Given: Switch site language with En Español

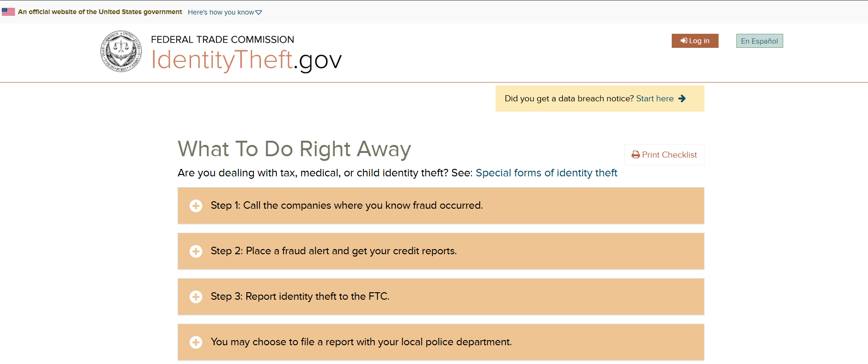Looking at the screenshot, I should (x=759, y=41).
